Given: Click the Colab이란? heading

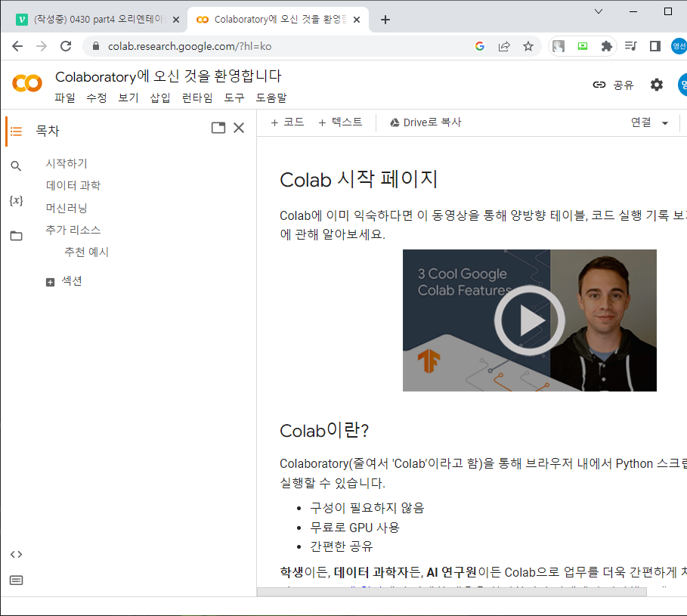Looking at the screenshot, I should pos(324,431).
